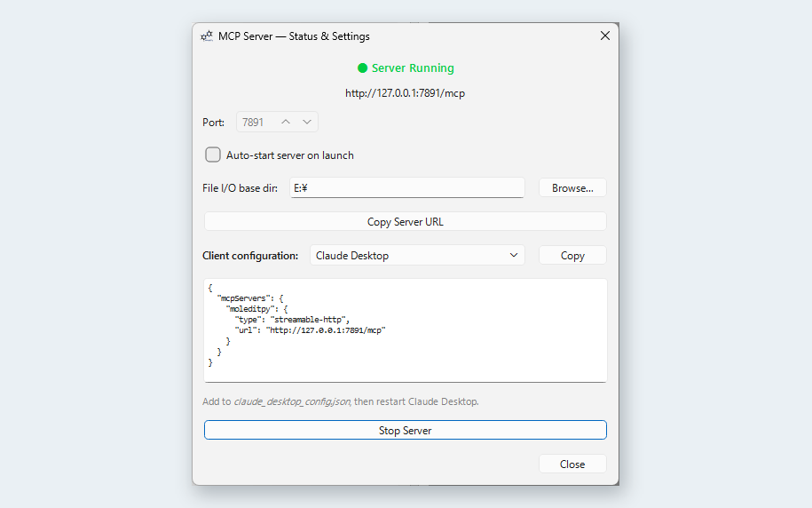This screenshot has height=508, width=812.
Task: Open the Client configuration dropdown
Action: (x=417, y=255)
